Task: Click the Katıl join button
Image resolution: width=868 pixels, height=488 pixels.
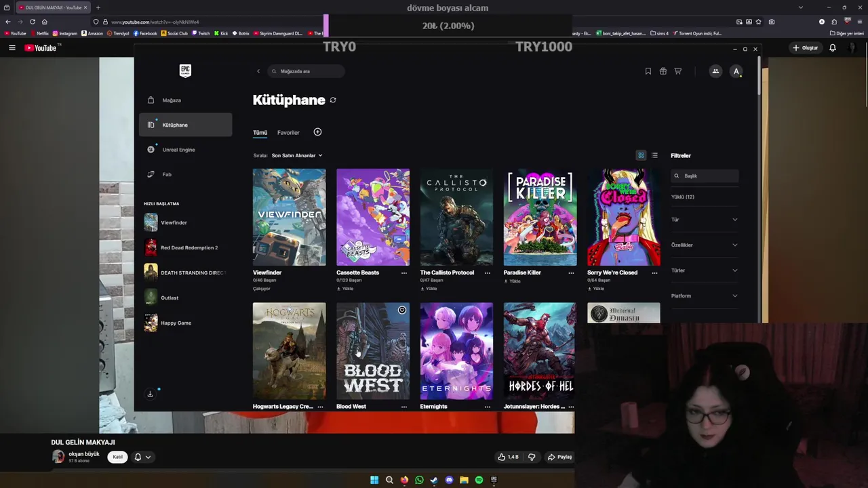Action: tap(117, 457)
